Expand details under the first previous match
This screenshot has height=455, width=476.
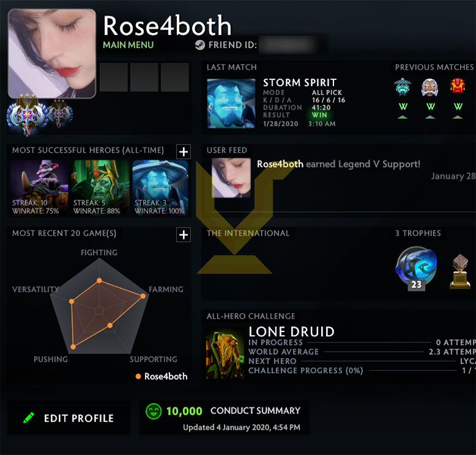(402, 117)
